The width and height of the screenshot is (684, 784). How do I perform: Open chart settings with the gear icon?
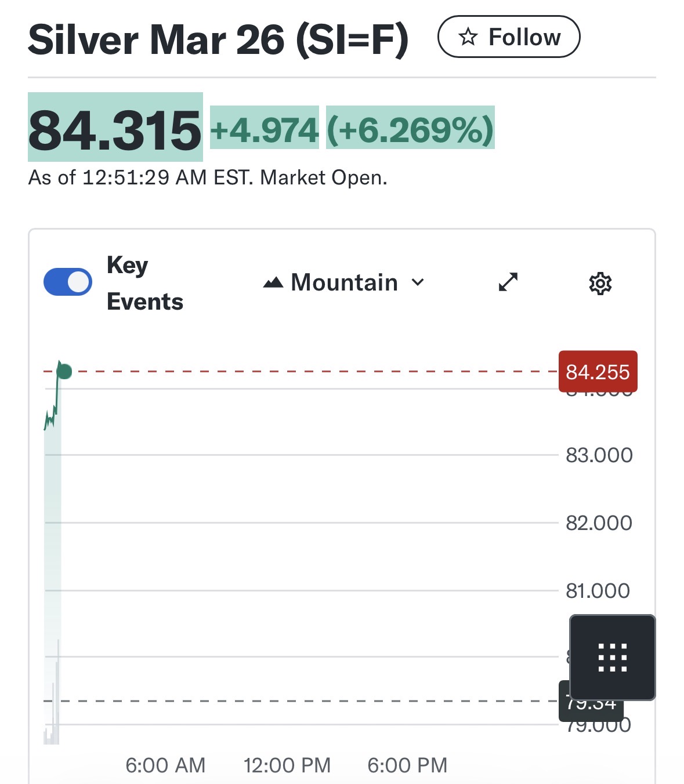click(600, 283)
